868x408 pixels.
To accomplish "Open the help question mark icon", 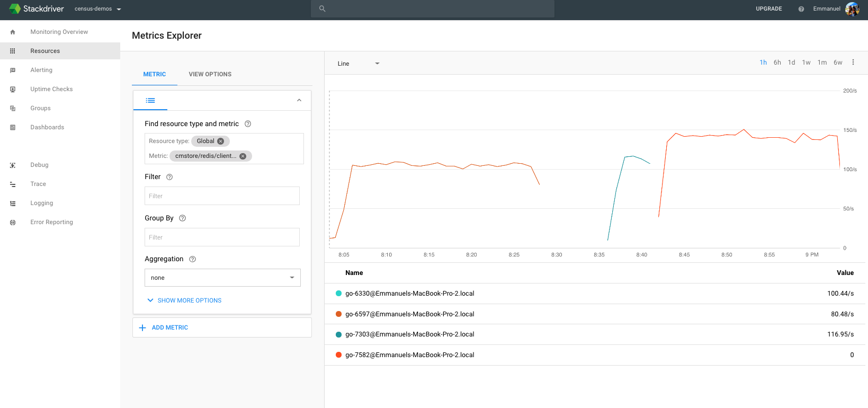I will (x=801, y=9).
